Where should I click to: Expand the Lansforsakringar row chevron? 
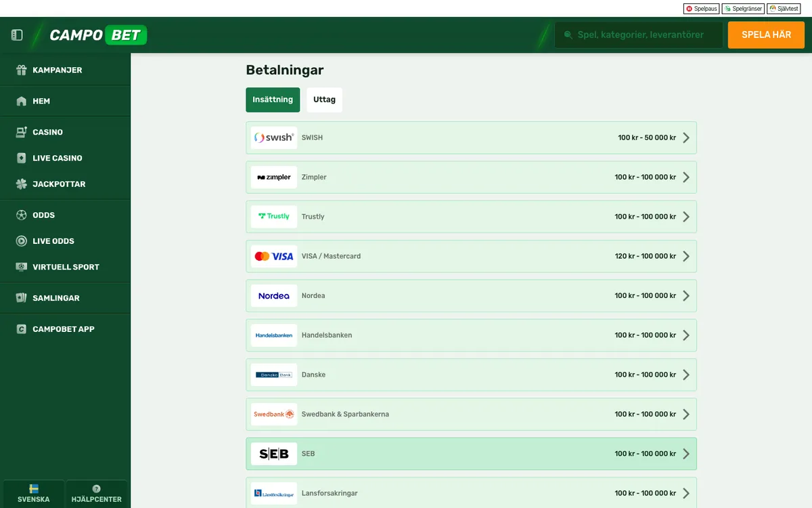pyautogui.click(x=686, y=493)
